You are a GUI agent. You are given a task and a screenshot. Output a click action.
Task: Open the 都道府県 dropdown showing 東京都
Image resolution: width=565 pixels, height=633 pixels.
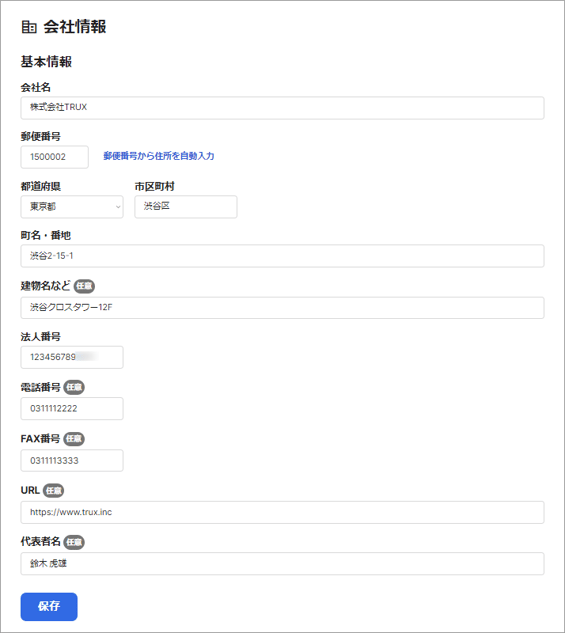(72, 207)
